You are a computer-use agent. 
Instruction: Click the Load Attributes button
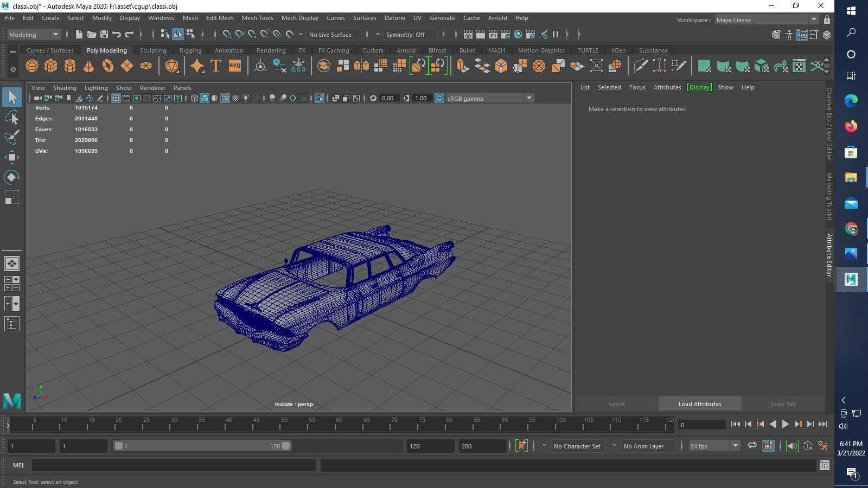click(700, 404)
